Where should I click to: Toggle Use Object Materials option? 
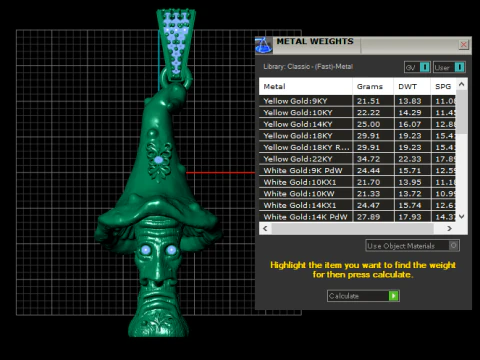pyautogui.click(x=412, y=246)
